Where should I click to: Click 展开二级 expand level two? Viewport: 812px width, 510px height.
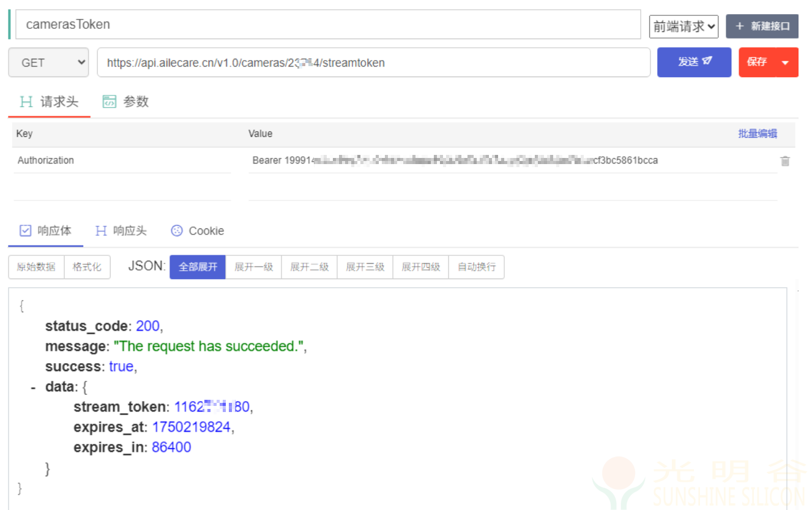click(309, 267)
